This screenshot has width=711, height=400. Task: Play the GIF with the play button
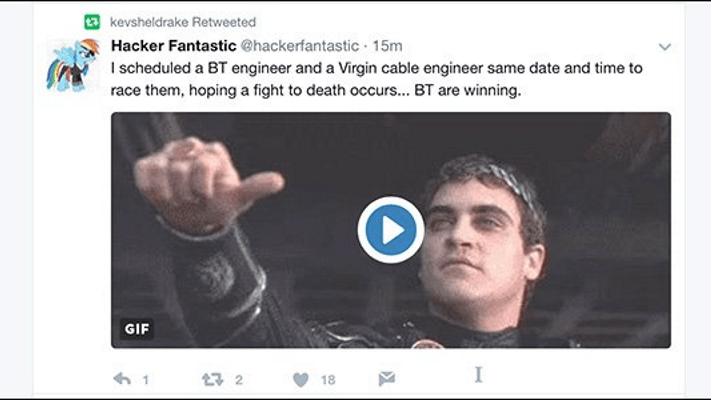coord(391,230)
